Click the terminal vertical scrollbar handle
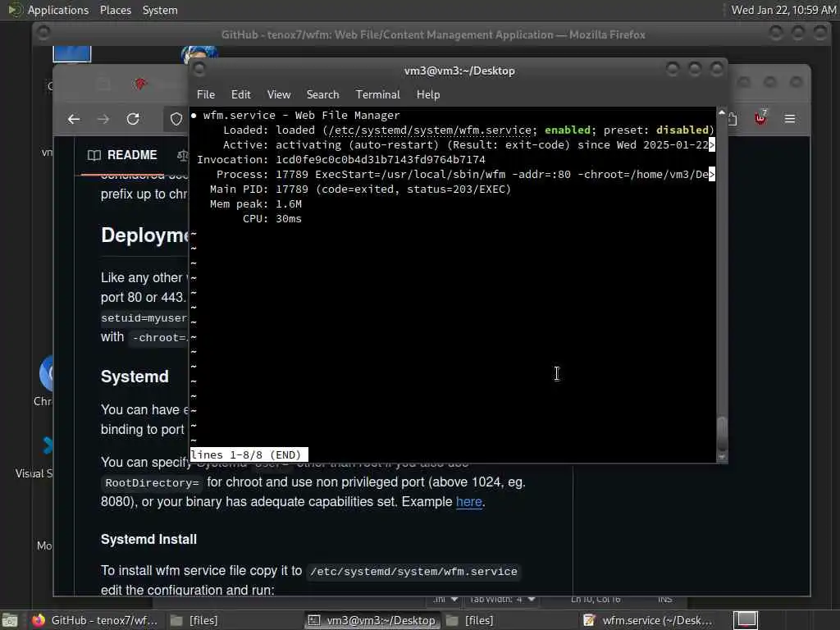840x630 pixels. click(722, 433)
